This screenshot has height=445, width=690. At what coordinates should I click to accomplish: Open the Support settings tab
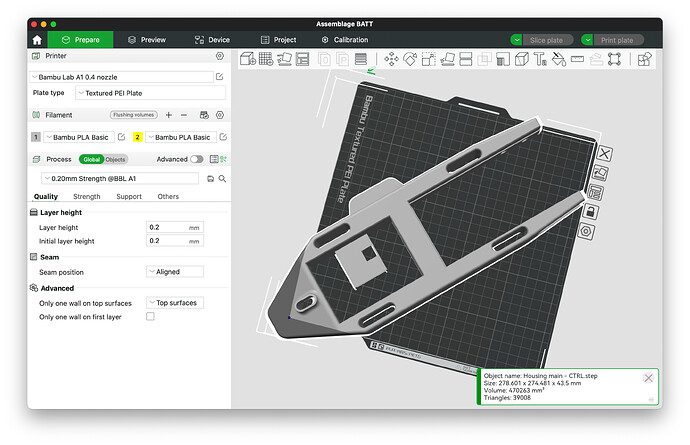point(129,197)
